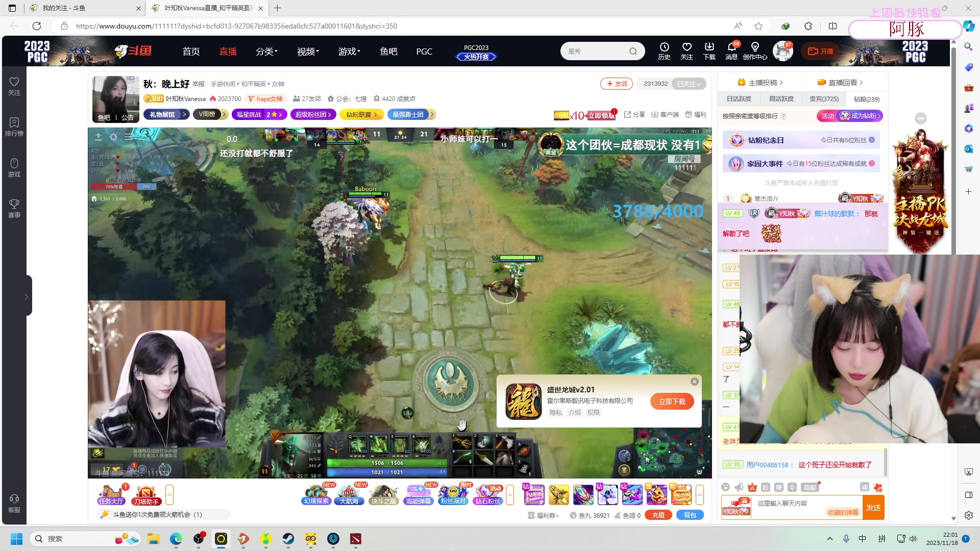Click the 充值 recharge button
Image resolution: width=980 pixels, height=551 pixels.
(x=658, y=515)
